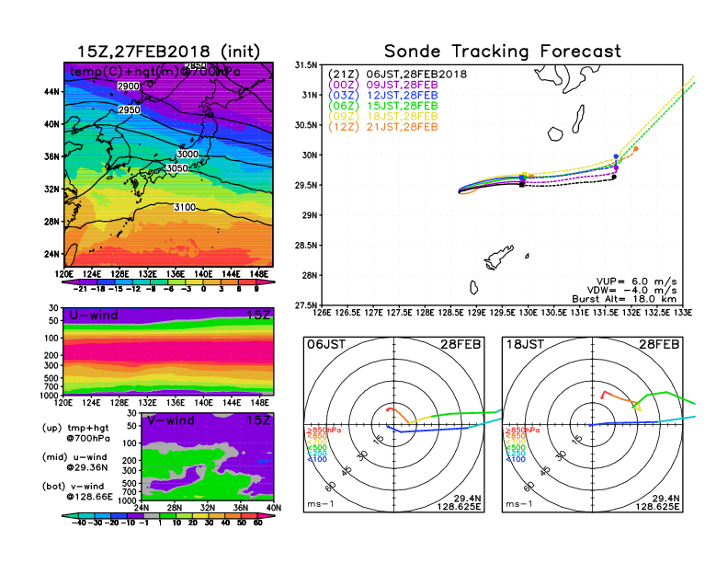Select the blue '(03Z) 12JST,28FEB' legend entry
The width and height of the screenshot is (728, 563).
[382, 96]
